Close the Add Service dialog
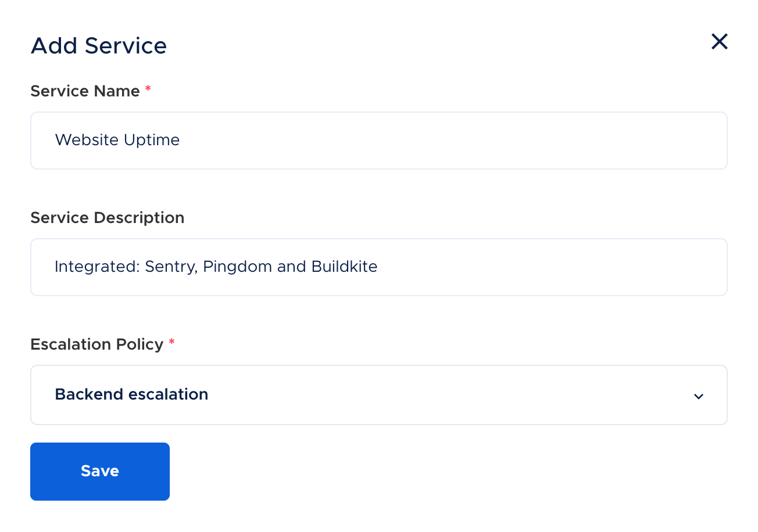The image size is (758, 532). pyautogui.click(x=719, y=42)
